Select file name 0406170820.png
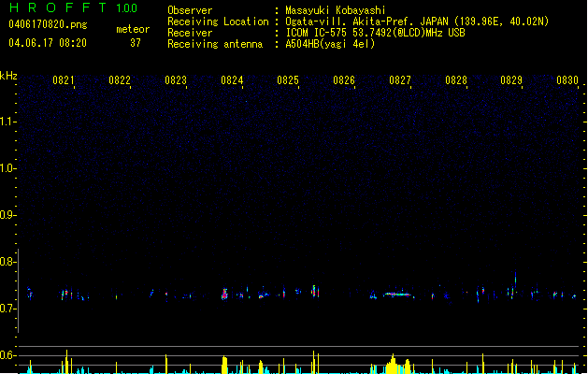 point(48,24)
